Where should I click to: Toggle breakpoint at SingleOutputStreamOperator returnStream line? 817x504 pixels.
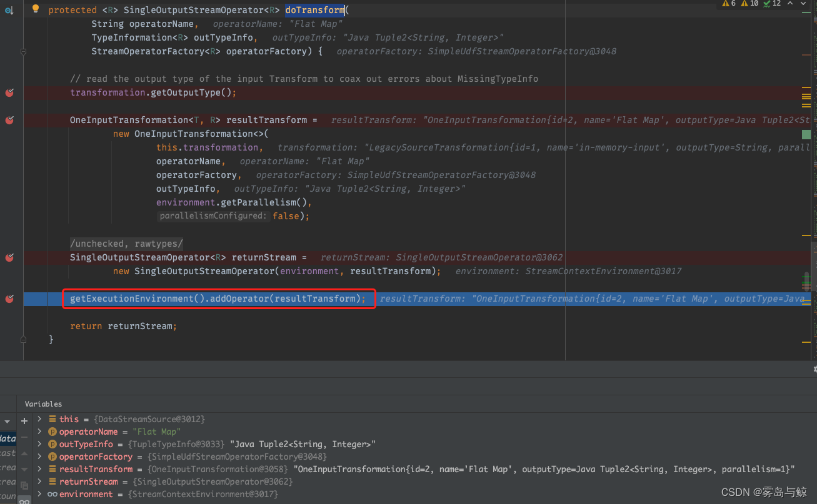[x=9, y=257]
